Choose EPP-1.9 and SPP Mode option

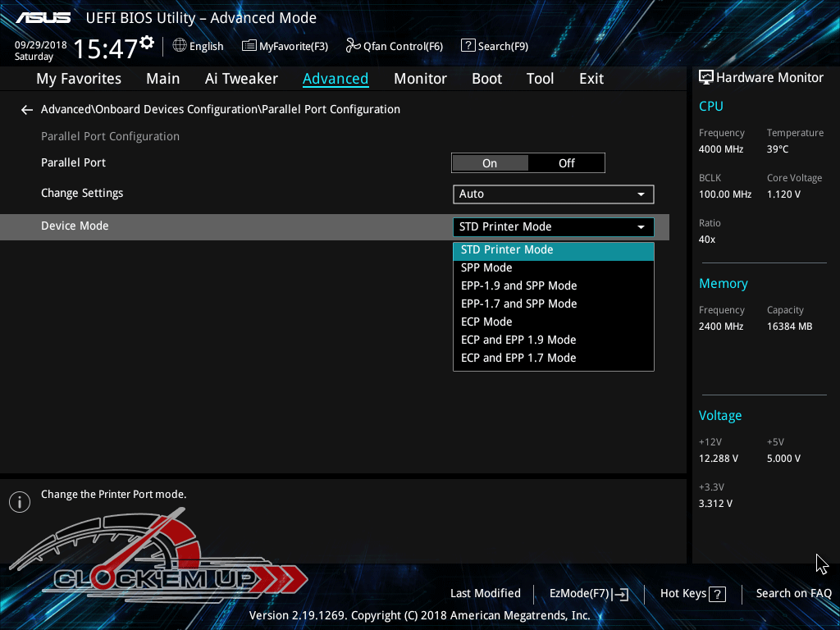[x=518, y=285]
